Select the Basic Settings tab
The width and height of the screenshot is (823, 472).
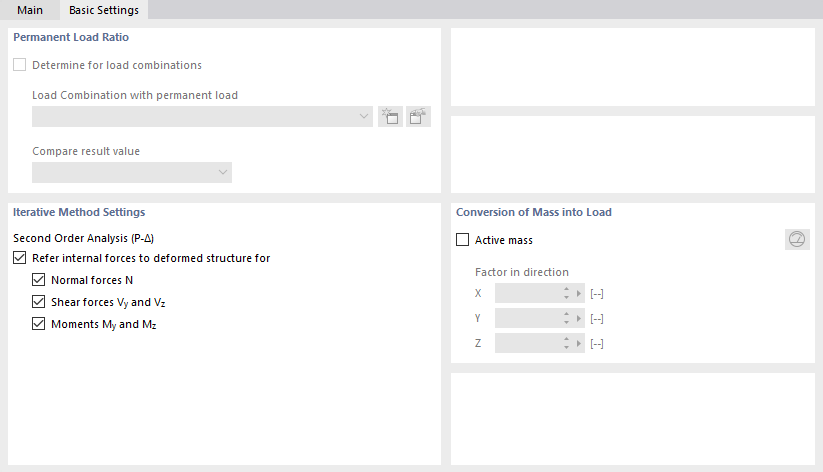tap(104, 10)
